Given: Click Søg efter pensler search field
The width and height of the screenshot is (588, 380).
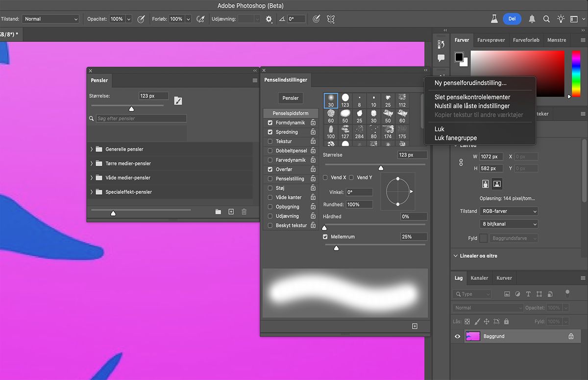Looking at the screenshot, I should point(141,119).
